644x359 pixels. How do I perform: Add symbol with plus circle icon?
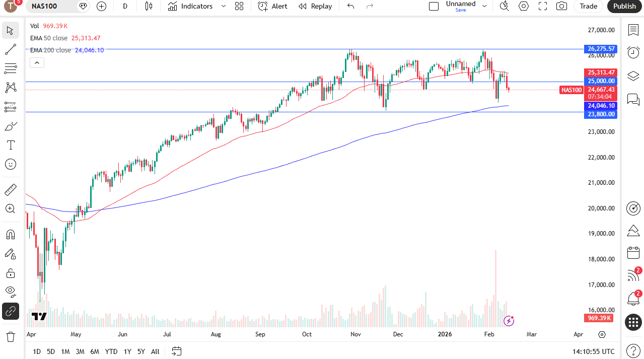101,6
